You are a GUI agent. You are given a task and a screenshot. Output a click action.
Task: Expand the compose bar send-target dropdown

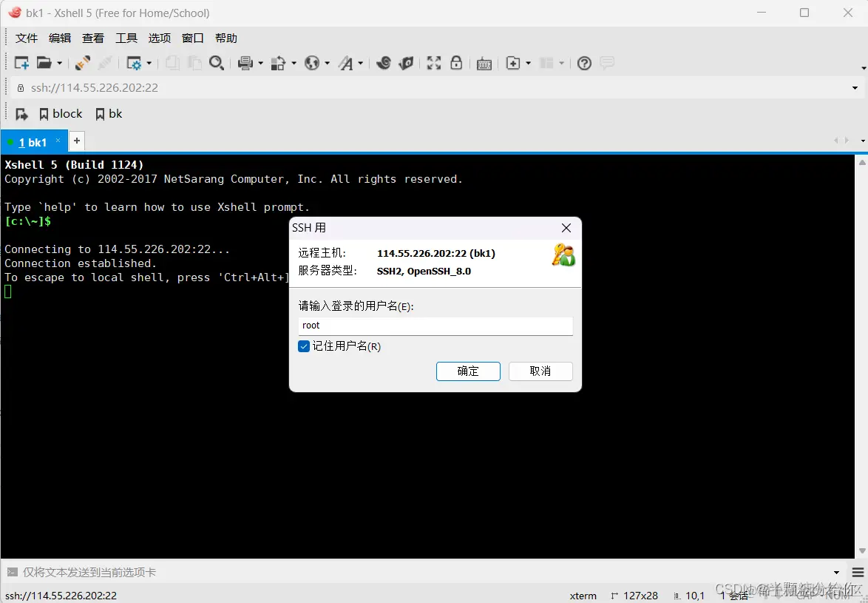point(836,573)
